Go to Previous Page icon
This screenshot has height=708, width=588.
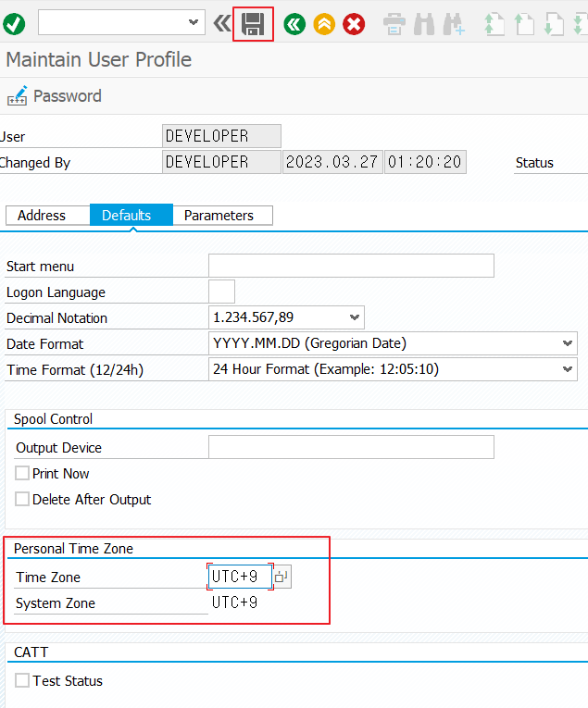coord(524,24)
